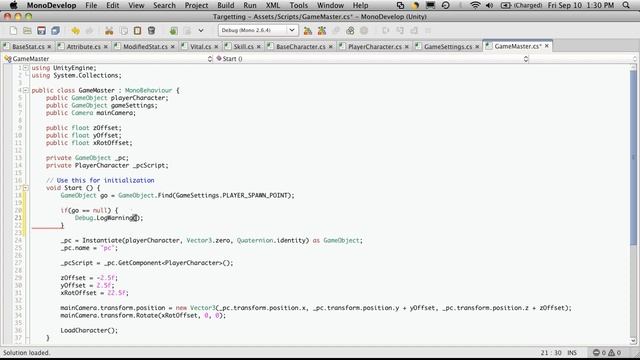Close the BaseStat.cs tab

(49, 47)
